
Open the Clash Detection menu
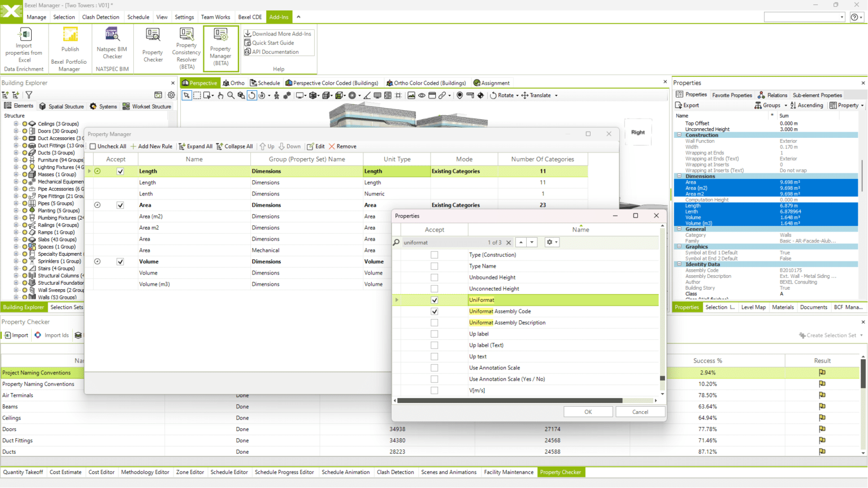point(101,17)
